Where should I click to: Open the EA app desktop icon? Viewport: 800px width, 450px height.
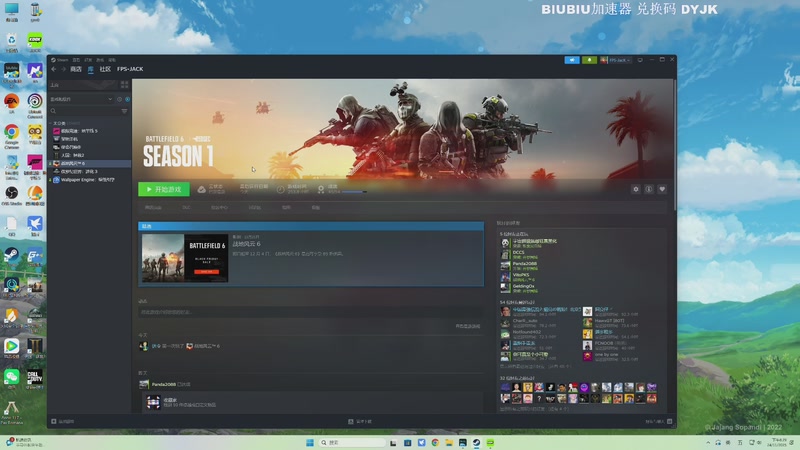point(11,104)
